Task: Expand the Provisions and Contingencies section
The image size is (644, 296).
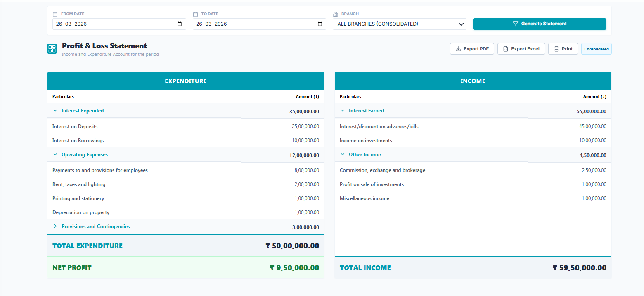Action: coord(55,227)
